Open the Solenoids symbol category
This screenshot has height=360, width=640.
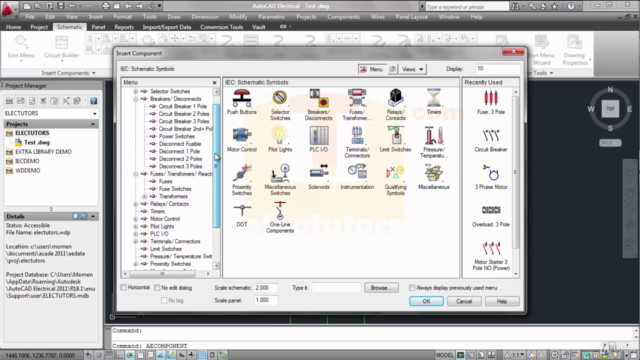[x=318, y=177]
